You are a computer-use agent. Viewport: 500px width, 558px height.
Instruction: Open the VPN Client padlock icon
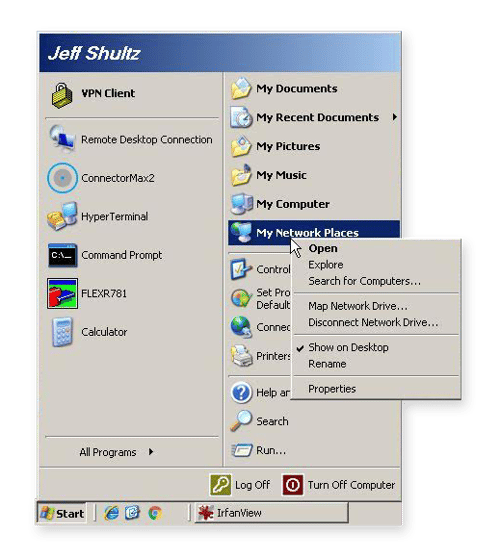click(62, 95)
